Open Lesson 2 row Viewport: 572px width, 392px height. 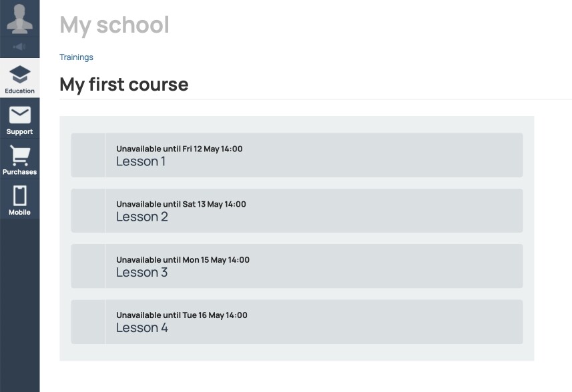coord(297,211)
